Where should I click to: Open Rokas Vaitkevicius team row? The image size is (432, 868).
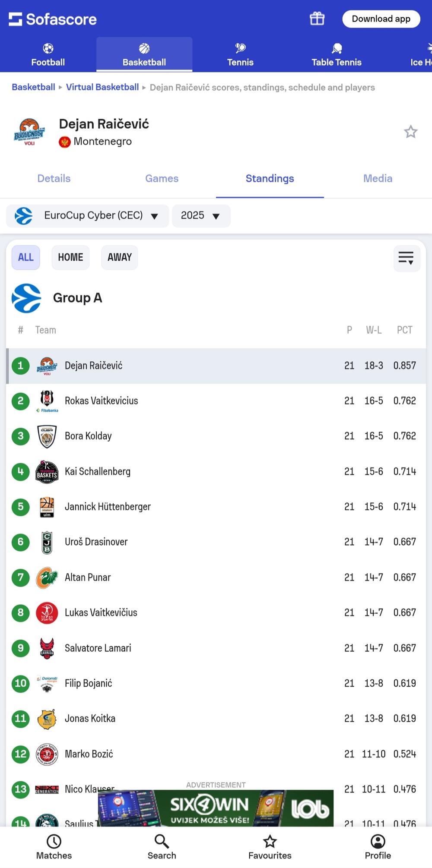(x=102, y=401)
